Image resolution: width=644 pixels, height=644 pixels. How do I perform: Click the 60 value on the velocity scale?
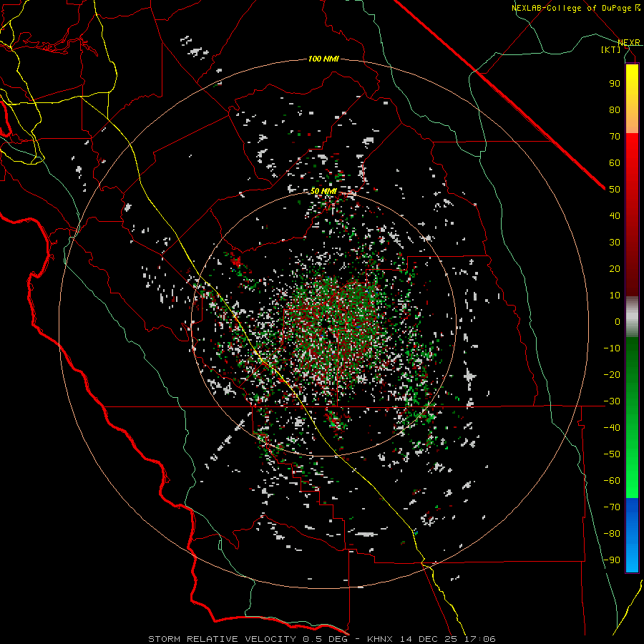tap(615, 162)
